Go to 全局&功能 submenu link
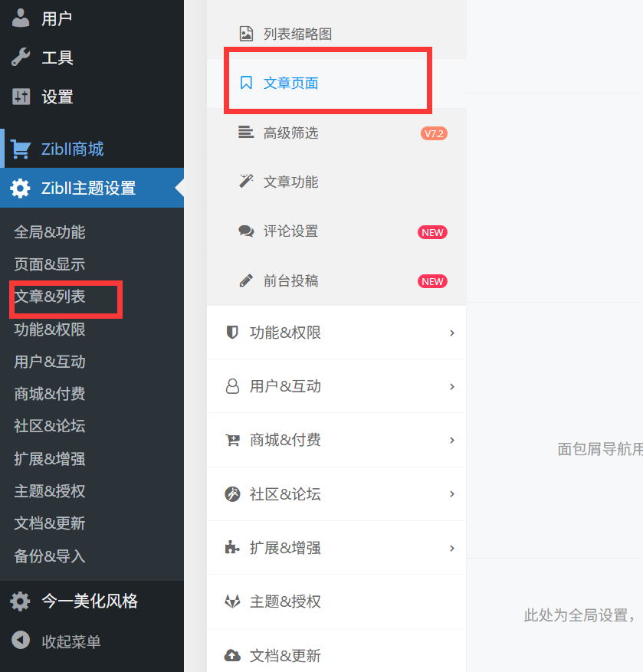 50,232
